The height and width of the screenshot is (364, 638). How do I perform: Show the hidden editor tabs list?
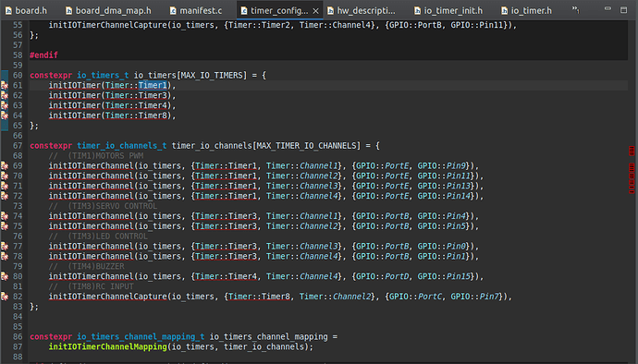pos(575,10)
